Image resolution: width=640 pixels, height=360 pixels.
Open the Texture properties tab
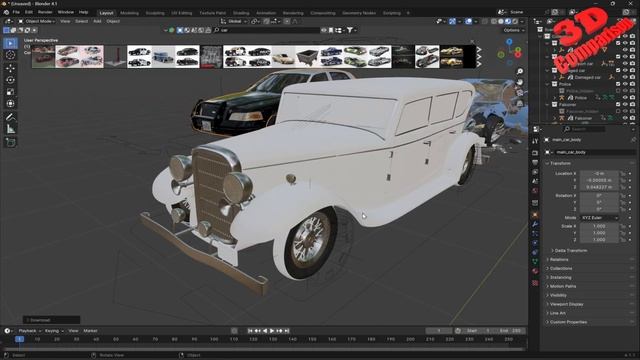click(535, 282)
